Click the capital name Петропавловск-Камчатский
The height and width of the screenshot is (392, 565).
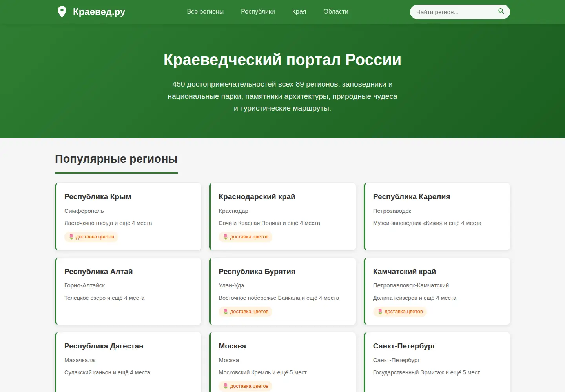coord(411,285)
